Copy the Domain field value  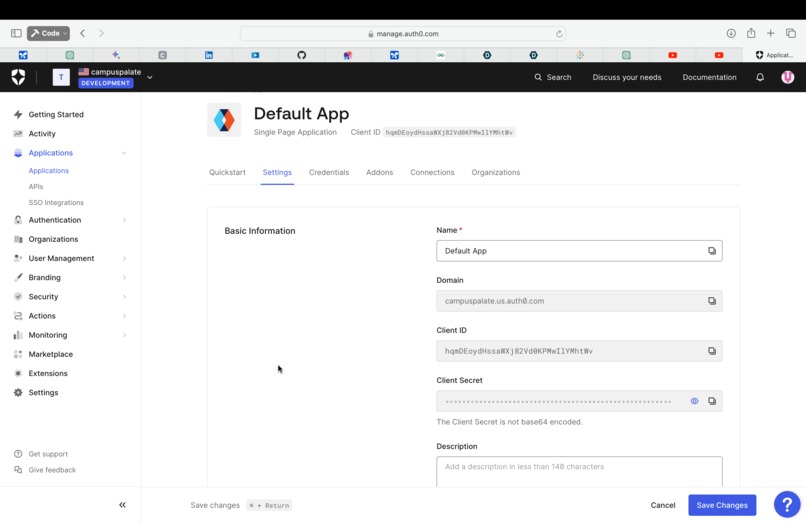[711, 301]
